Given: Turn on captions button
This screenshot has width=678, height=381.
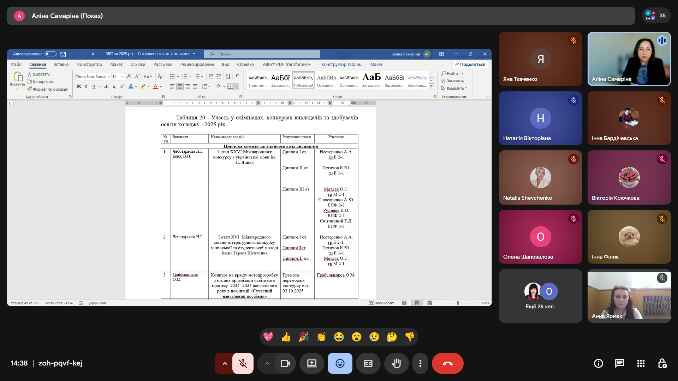Looking at the screenshot, I should [368, 364].
